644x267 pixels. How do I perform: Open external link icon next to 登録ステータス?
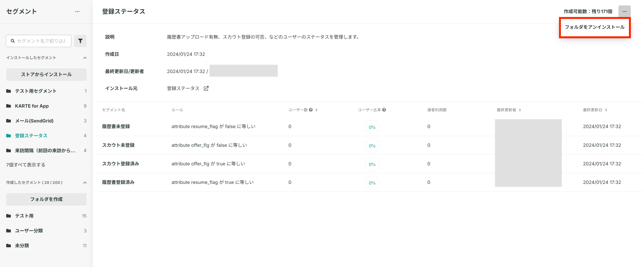[x=206, y=88]
